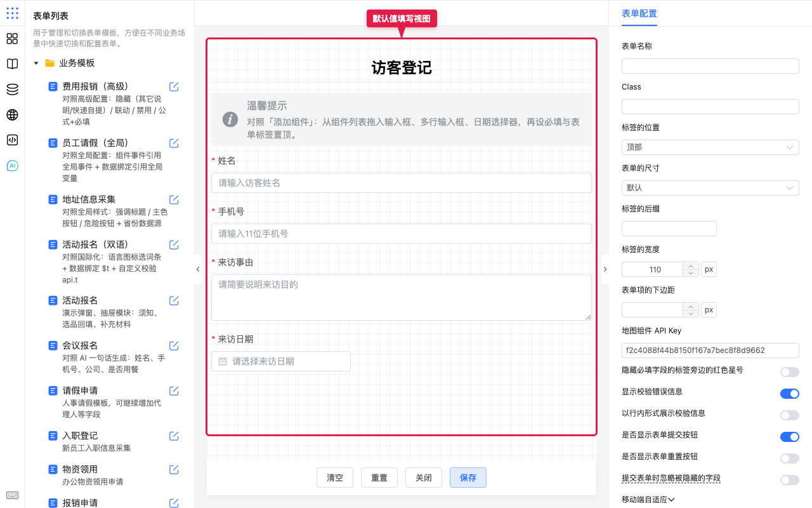Open the keyboard shortcuts icon
Screen dimensions: 812x508
(x=12, y=495)
